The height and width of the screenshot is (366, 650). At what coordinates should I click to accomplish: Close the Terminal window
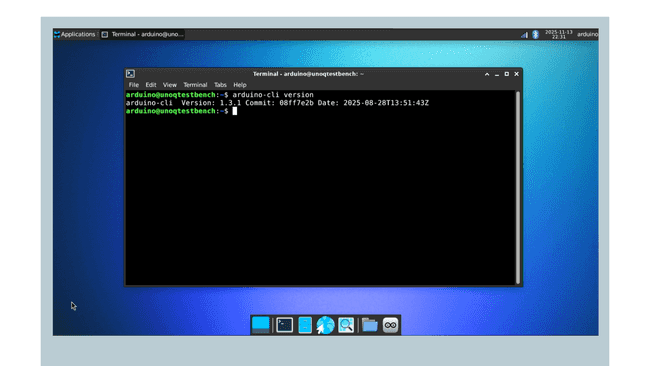coord(517,74)
